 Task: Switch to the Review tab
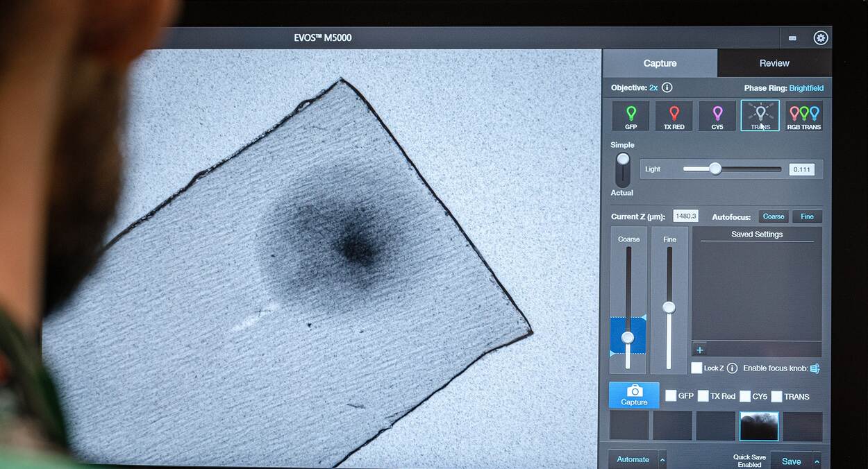coord(774,63)
